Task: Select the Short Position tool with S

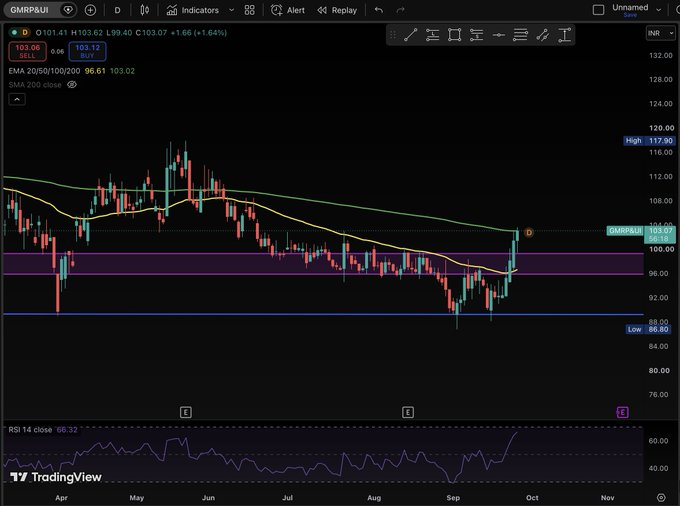Action: (476, 35)
